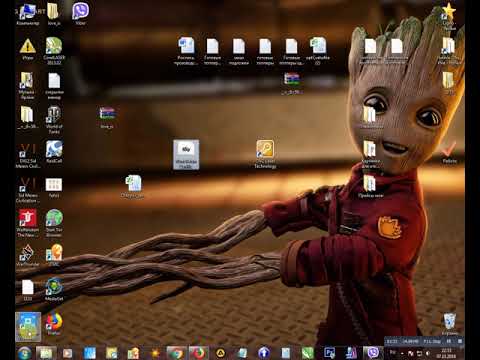The height and width of the screenshot is (360, 480).
Task: Open the CorelLASER desktop shortcut
Action: click(54, 50)
